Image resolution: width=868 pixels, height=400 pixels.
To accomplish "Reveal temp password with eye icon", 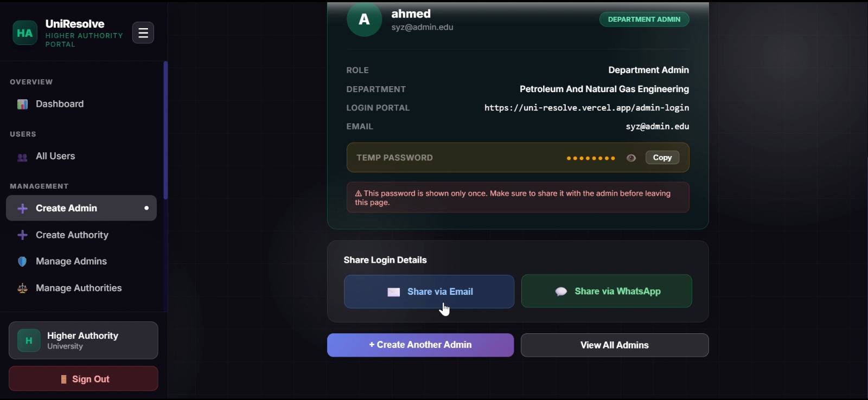I will pos(631,158).
